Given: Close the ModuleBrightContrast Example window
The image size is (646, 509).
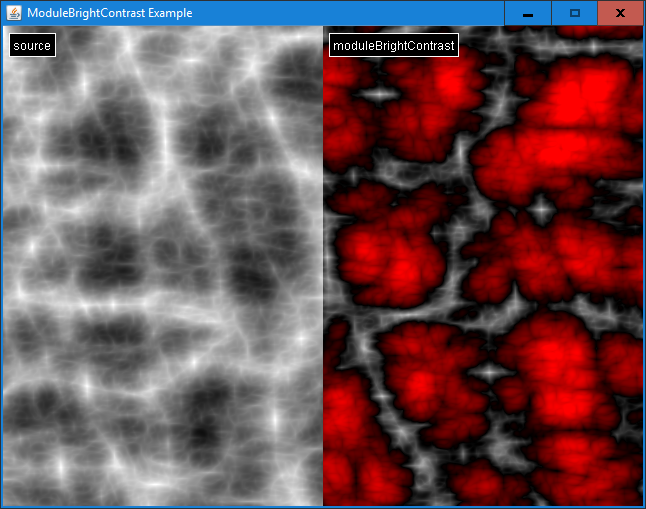Looking at the screenshot, I should point(621,13).
